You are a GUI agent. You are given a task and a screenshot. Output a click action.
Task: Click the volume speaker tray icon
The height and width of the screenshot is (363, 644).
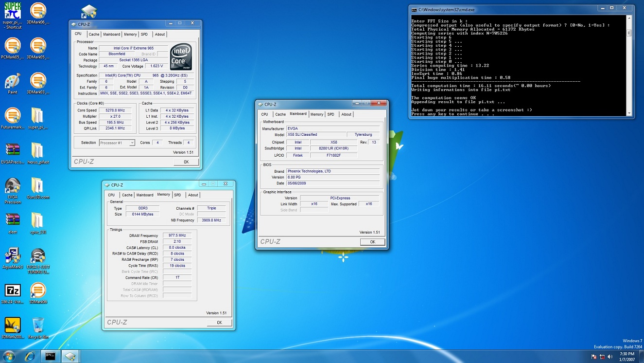pos(611,357)
